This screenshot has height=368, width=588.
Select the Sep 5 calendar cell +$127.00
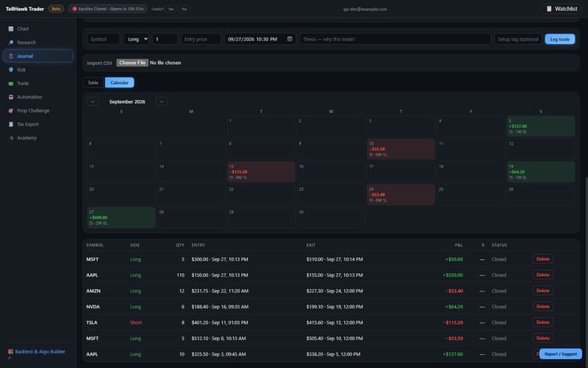540,126
